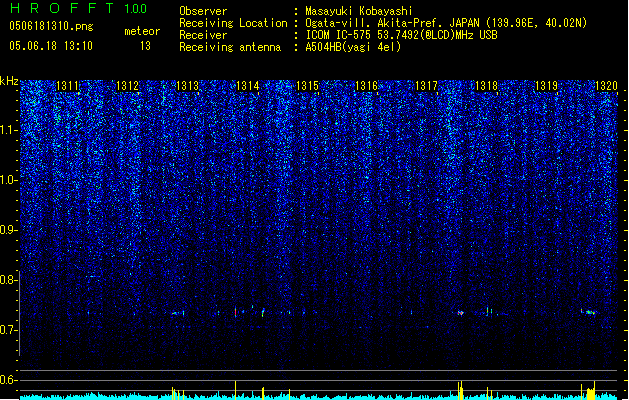Image resolution: width=629 pixels, height=400 pixels.
Task: Click the 1.1 kHz axis label
Action: 9,131
